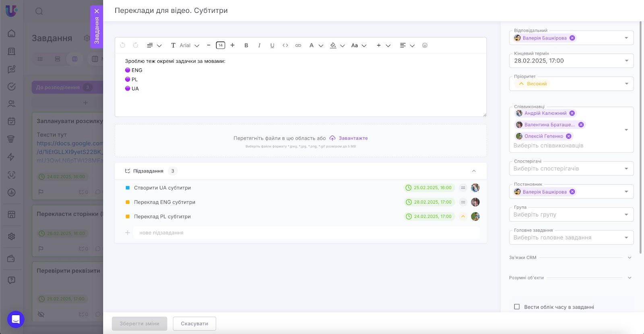Open the emoji picker in the editor

click(x=425, y=45)
